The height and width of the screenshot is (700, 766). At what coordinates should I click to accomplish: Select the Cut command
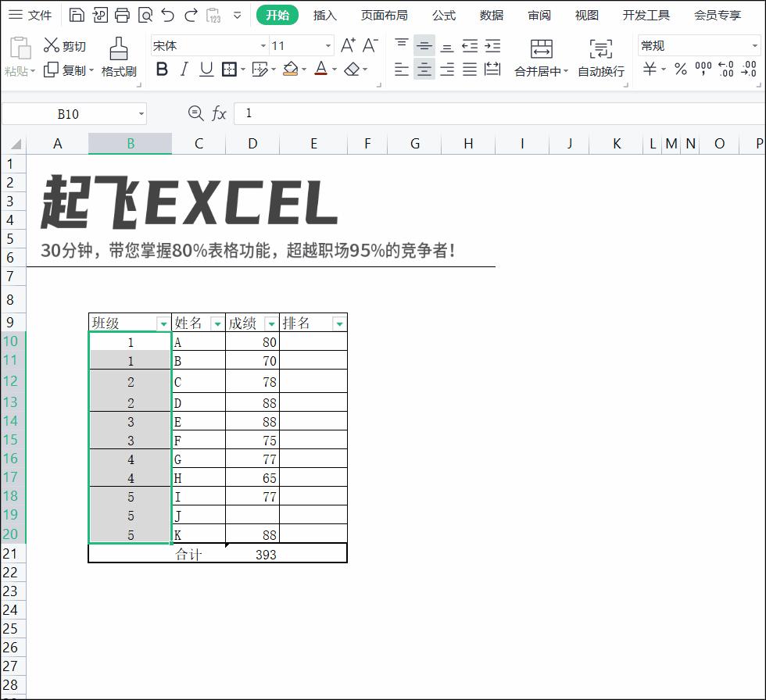coord(65,46)
